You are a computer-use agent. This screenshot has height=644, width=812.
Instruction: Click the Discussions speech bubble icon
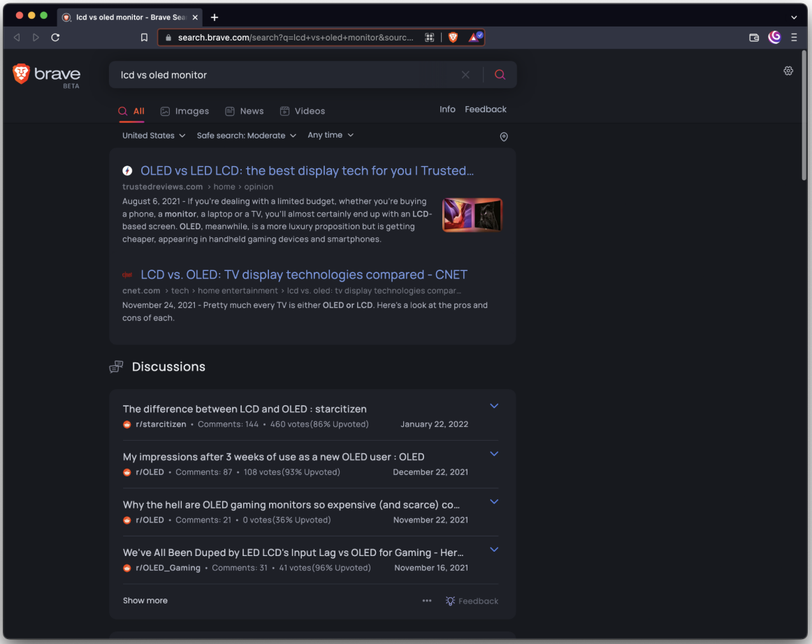[x=116, y=366]
